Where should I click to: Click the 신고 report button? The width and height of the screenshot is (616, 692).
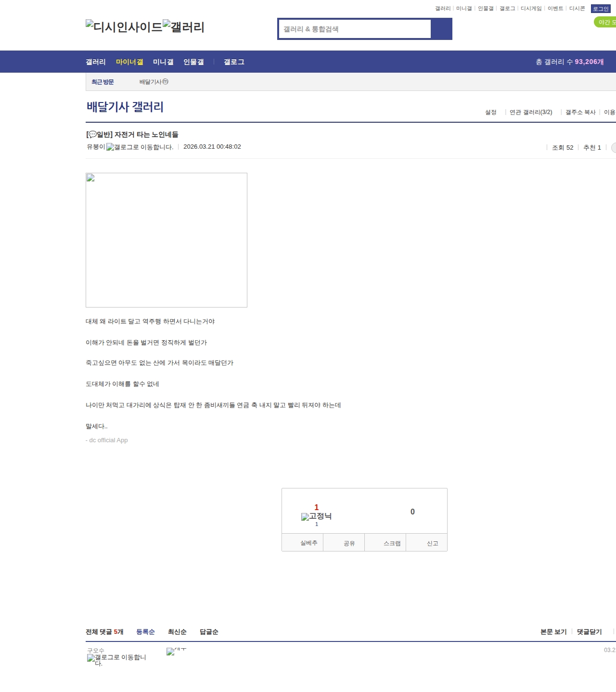click(427, 543)
